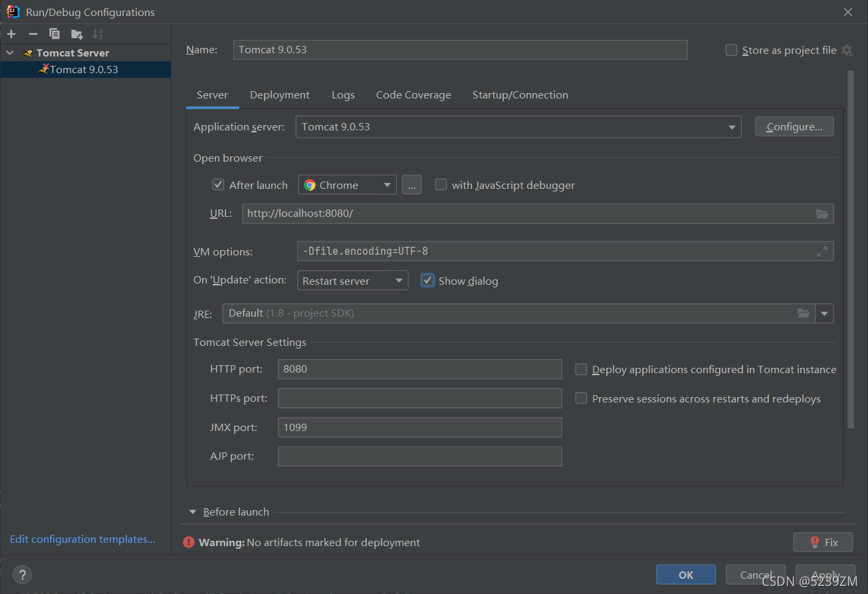
Task: Open Edit configuration templates link
Action: [82, 539]
